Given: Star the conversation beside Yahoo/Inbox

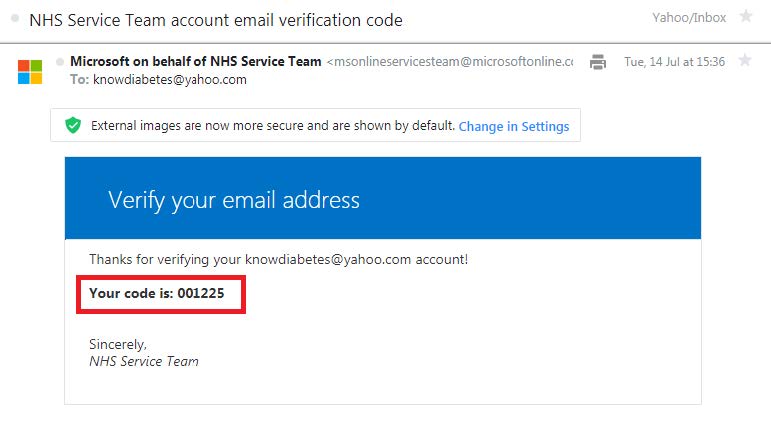Looking at the screenshot, I should 746,16.
